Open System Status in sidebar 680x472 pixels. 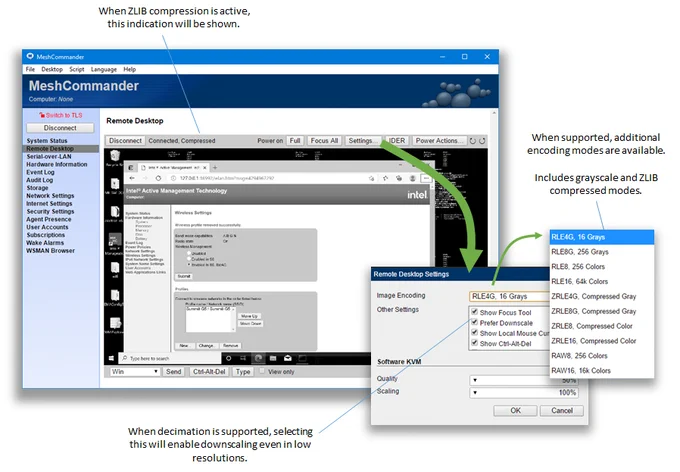[x=47, y=141]
